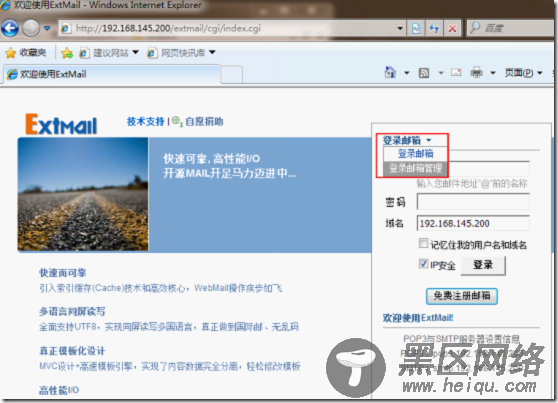Click the 免费注册邮箱 button
The image size is (558, 403).
pos(462,296)
